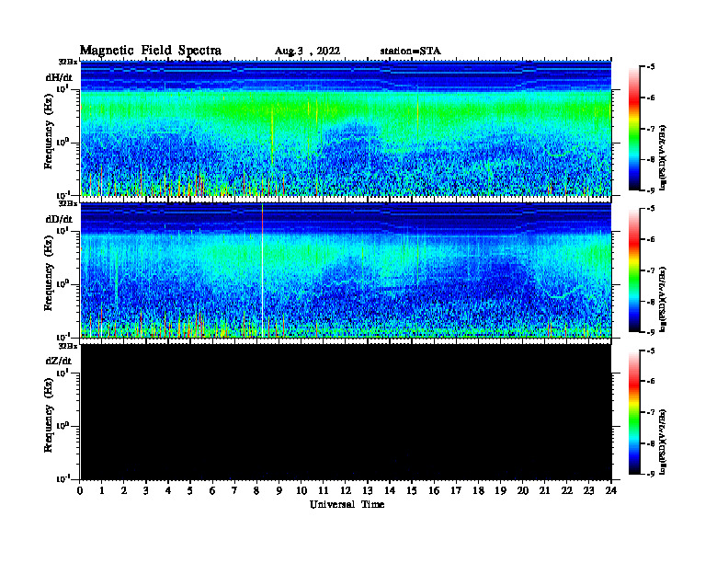The height and width of the screenshot is (563, 728).
Task: Click hour tick label "13" on time axis
Action: coord(368,490)
